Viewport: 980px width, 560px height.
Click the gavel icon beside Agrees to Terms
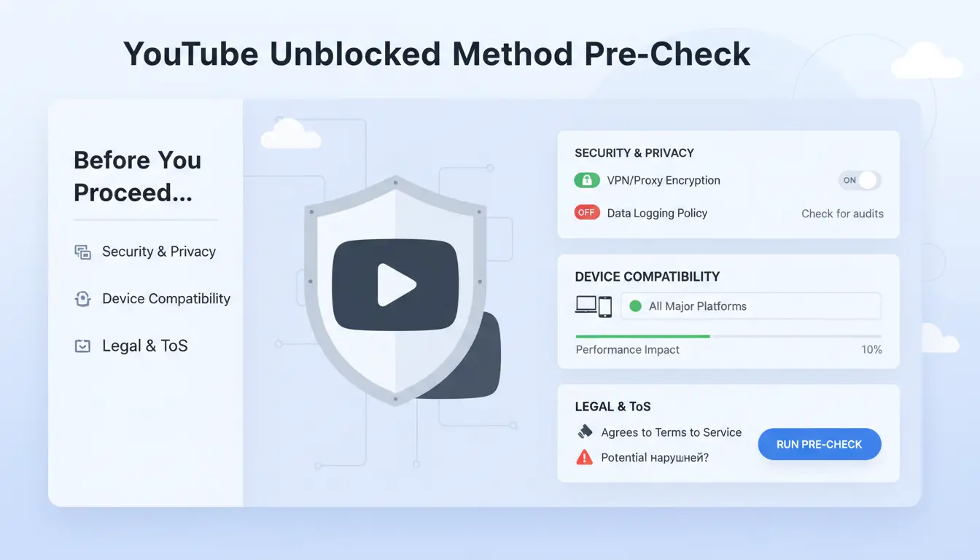point(585,432)
